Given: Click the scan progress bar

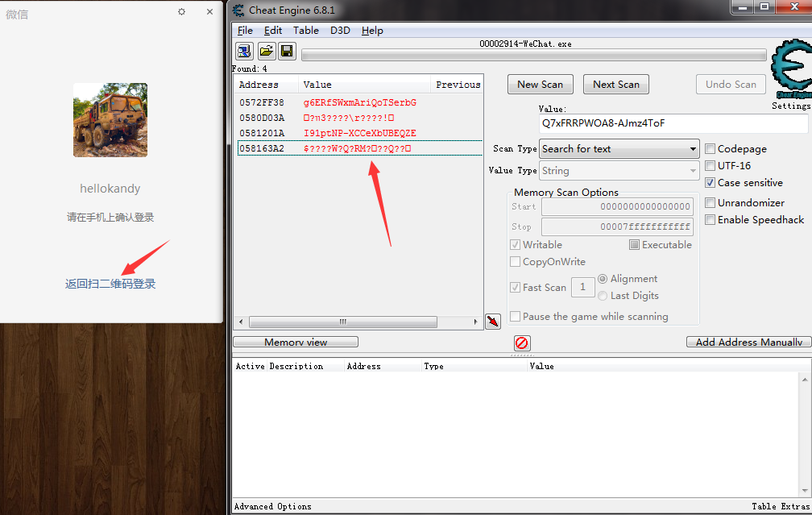Looking at the screenshot, I should click(x=533, y=55).
